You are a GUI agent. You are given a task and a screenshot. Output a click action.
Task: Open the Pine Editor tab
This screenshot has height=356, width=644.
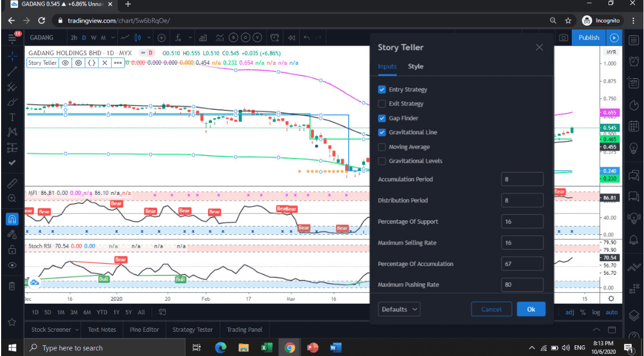tap(144, 330)
